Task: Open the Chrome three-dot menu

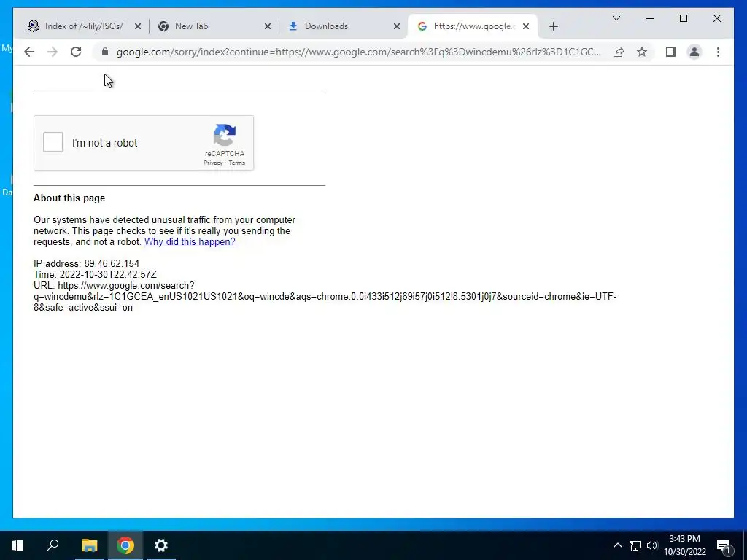Action: [x=718, y=52]
